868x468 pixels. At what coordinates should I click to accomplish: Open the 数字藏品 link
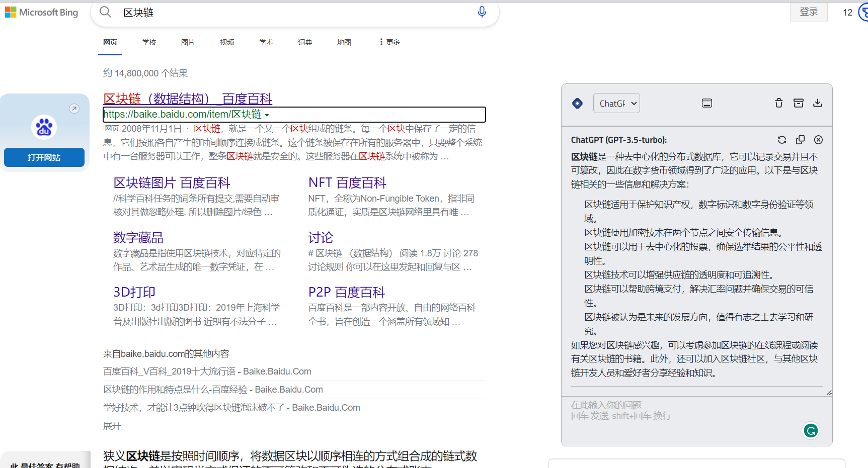(x=138, y=237)
